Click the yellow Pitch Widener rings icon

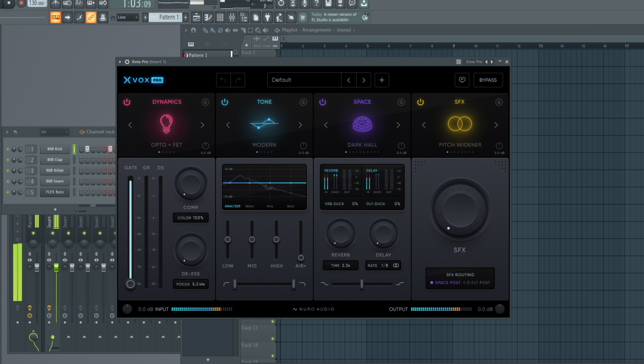[460, 123]
